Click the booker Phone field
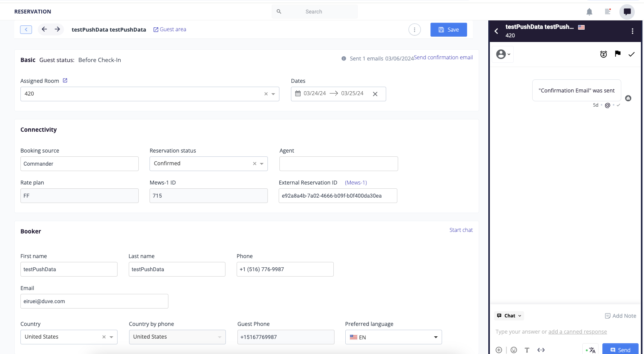 (285, 269)
